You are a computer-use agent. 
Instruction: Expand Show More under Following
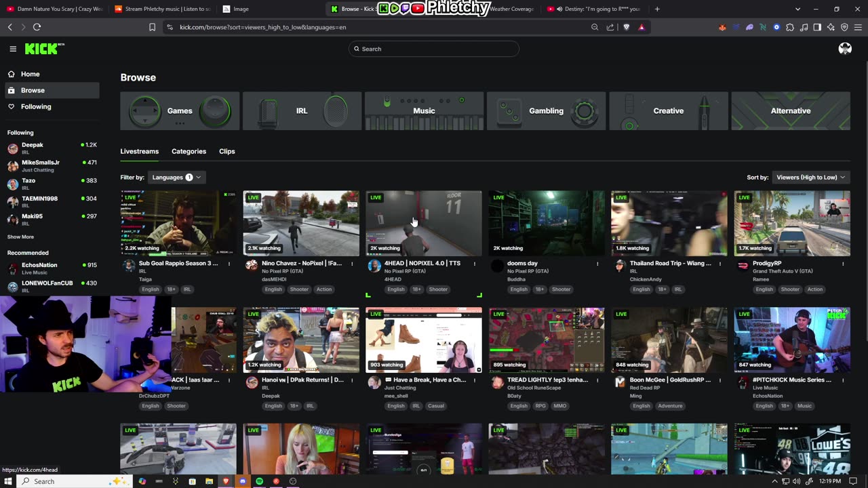[x=20, y=237]
